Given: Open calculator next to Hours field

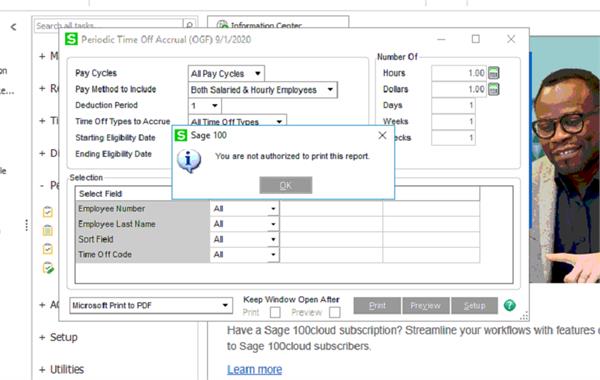Looking at the screenshot, I should pos(494,73).
